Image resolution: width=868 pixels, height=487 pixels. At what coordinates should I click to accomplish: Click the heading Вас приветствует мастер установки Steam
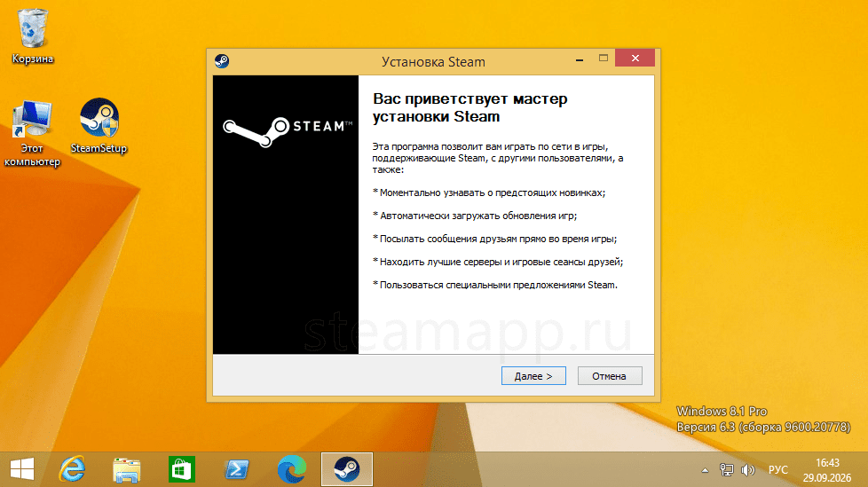[x=470, y=108]
